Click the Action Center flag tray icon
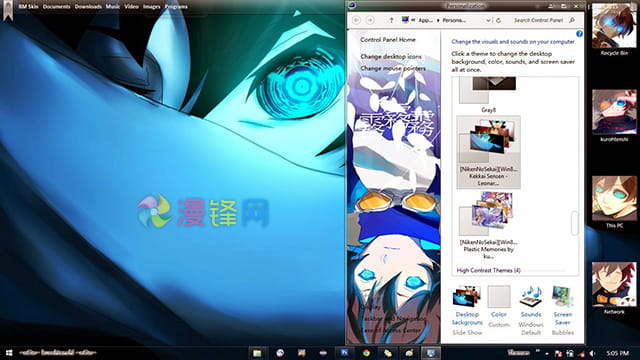The image size is (640, 360). coord(558,353)
